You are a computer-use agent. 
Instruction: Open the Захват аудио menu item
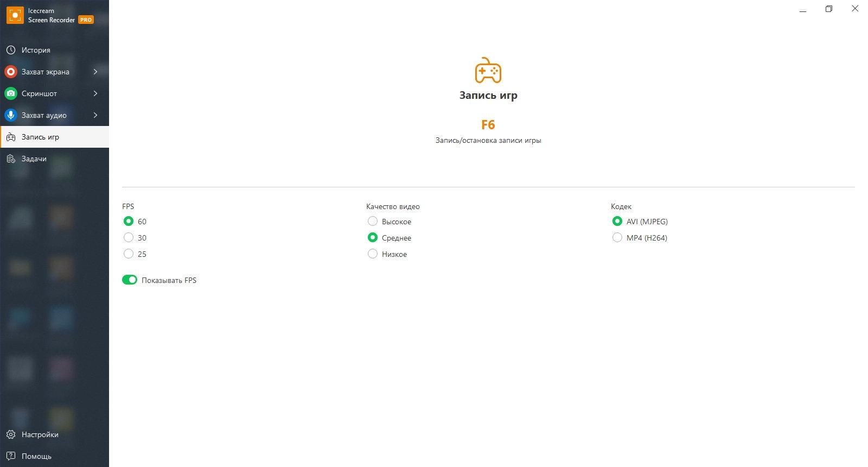point(54,115)
